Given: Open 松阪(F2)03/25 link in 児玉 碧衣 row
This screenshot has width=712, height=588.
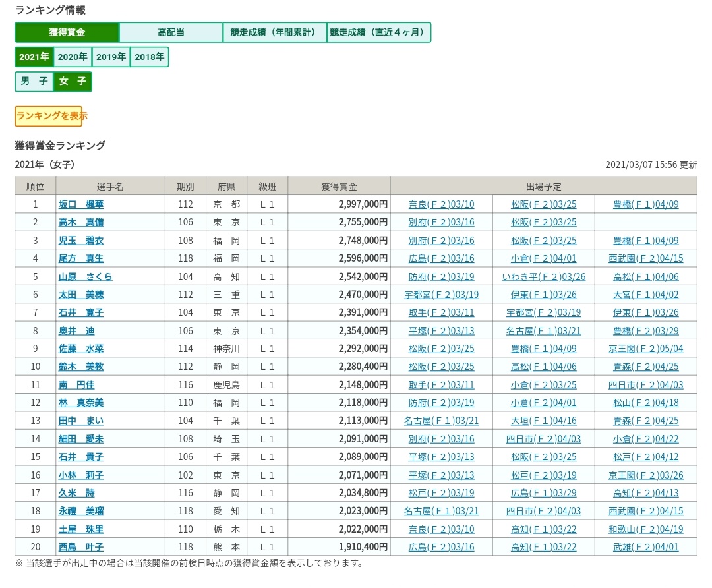Looking at the screenshot, I should [x=543, y=241].
